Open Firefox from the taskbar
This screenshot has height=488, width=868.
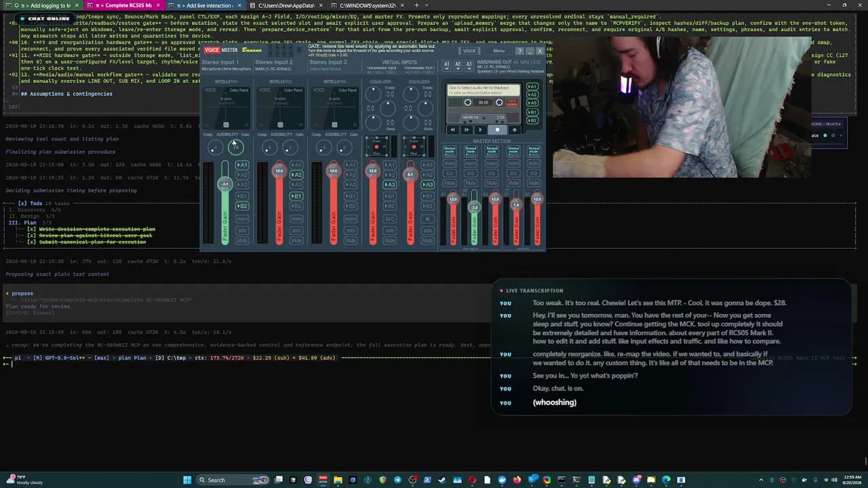click(517, 480)
